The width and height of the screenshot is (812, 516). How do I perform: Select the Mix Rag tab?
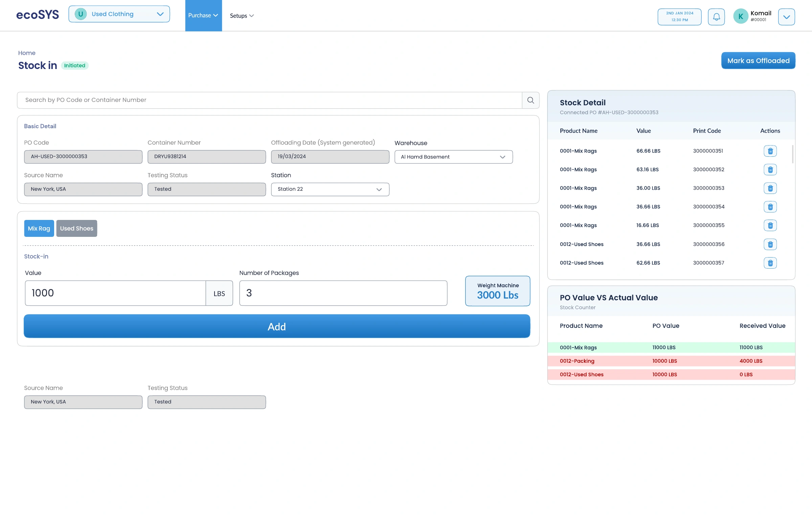coord(39,228)
